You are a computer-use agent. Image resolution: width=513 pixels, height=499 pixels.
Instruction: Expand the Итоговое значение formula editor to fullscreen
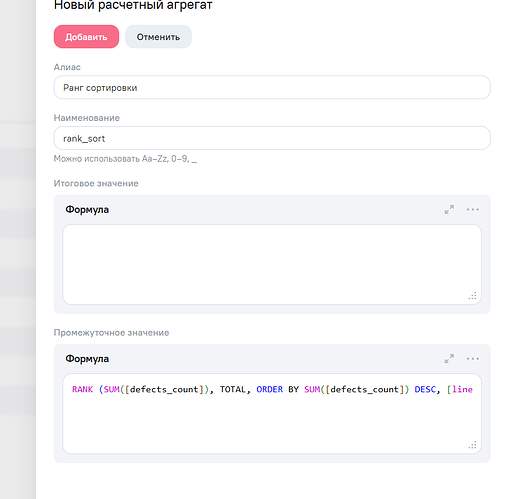pyautogui.click(x=449, y=209)
